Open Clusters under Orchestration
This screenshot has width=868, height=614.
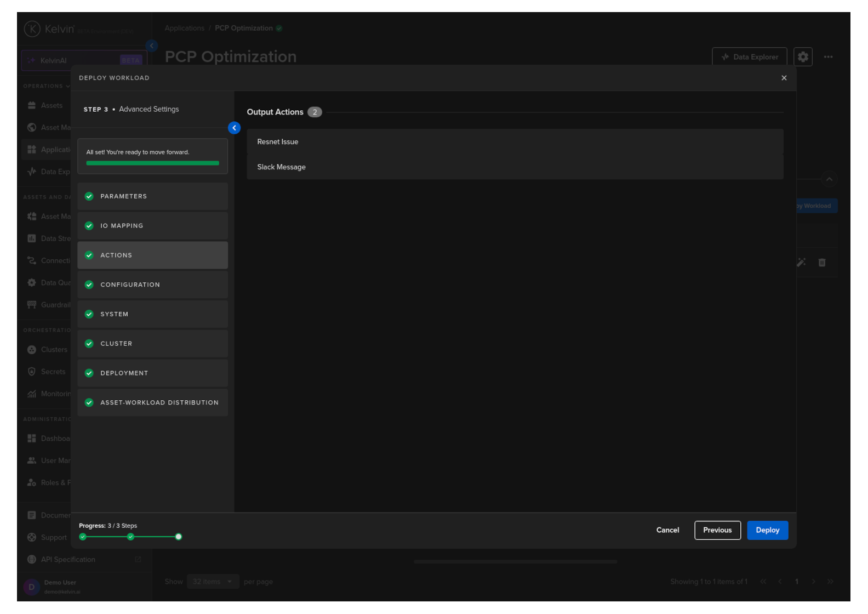coord(46,350)
